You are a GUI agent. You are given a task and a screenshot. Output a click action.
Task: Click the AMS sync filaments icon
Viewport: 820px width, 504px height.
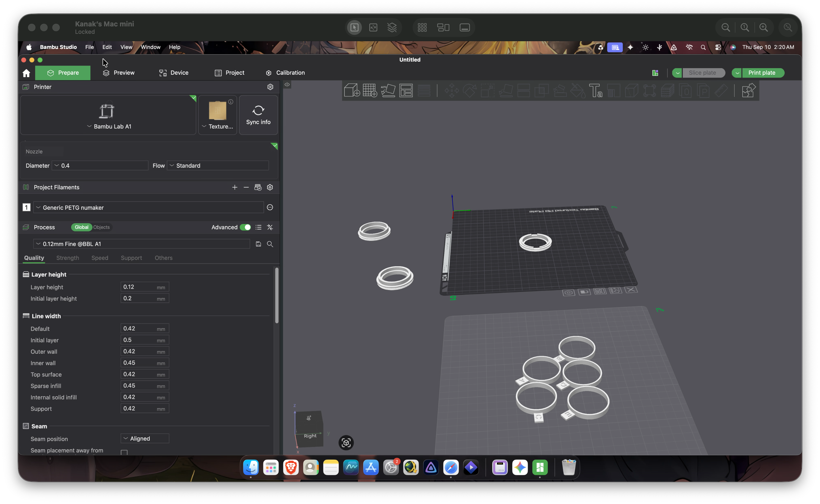click(258, 187)
